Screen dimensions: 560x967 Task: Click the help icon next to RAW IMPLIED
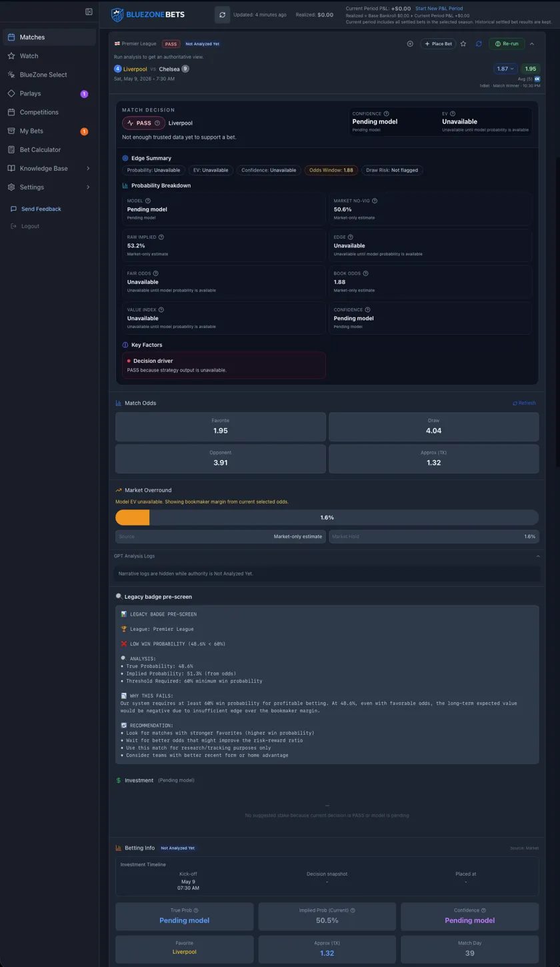click(161, 237)
